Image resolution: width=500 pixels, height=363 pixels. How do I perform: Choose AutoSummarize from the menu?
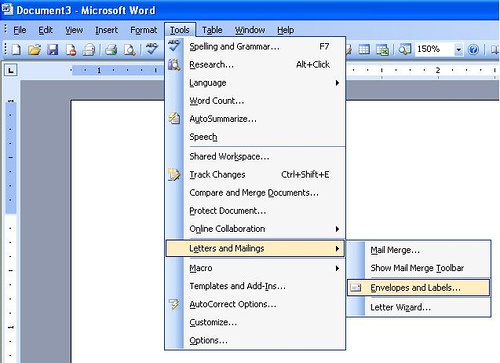tap(255, 119)
